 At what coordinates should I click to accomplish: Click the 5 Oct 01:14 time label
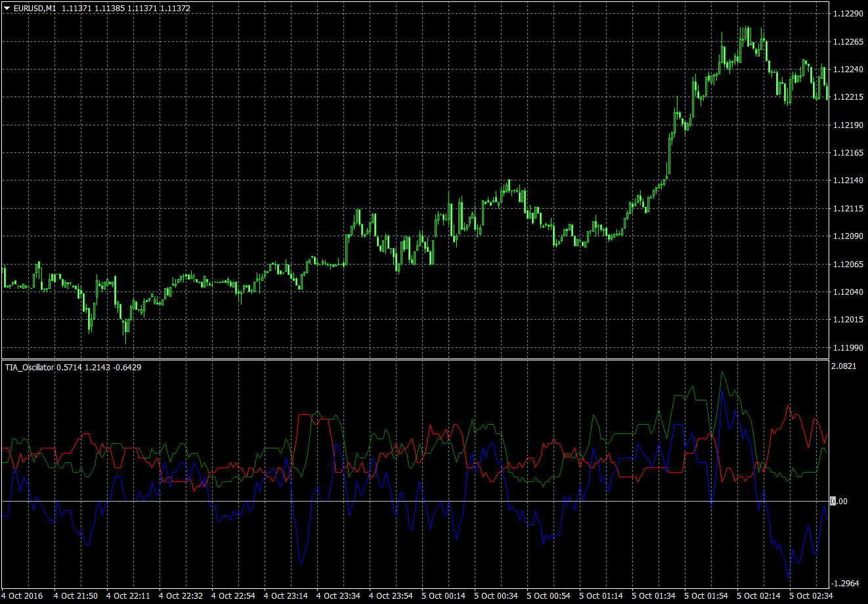click(x=601, y=596)
